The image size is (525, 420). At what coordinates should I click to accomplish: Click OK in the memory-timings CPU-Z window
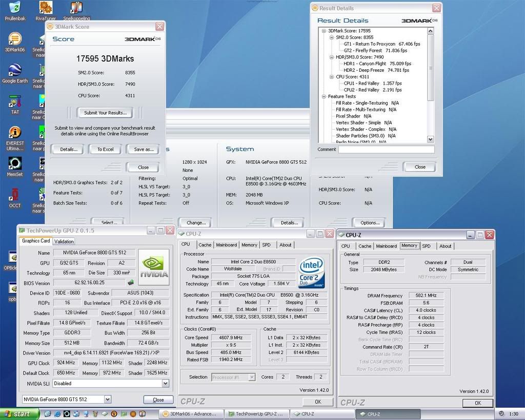(x=478, y=403)
